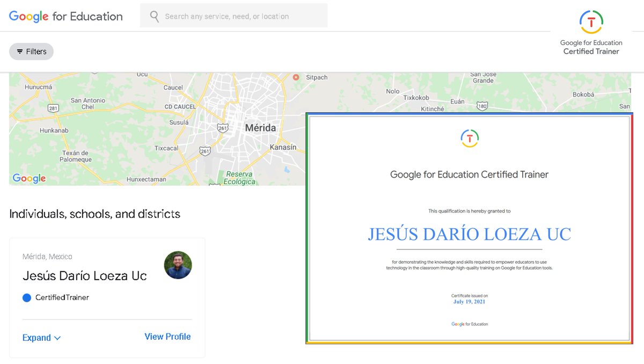Click the Kitinché map label
Viewport: 644px width, 364px height.
coord(433,109)
